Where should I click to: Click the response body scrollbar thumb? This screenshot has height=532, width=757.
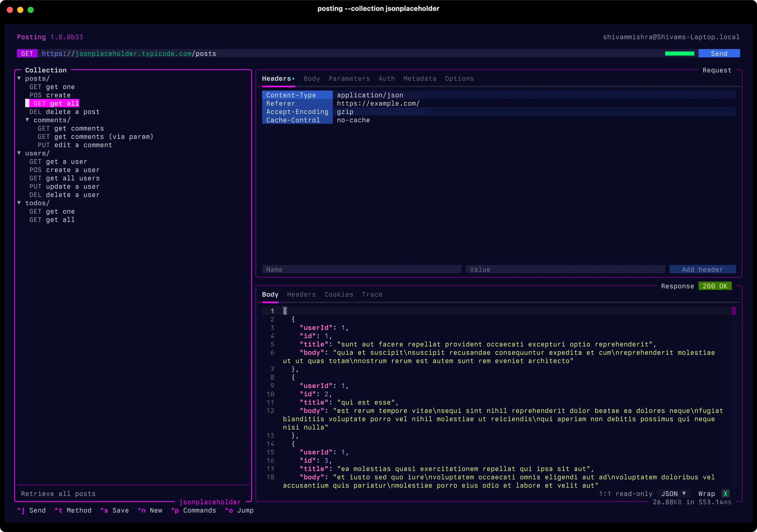[x=734, y=311]
